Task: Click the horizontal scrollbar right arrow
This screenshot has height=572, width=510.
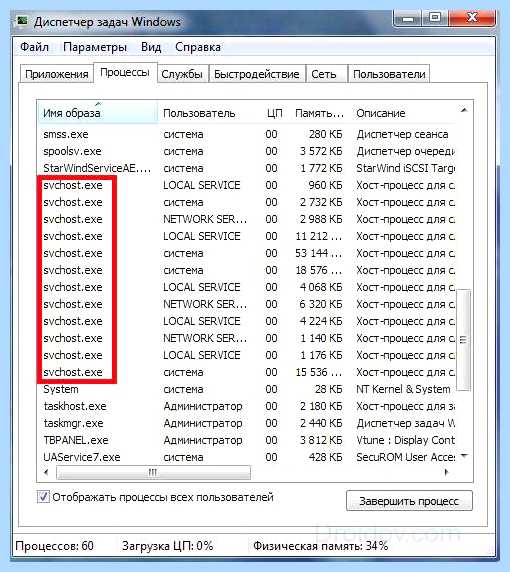Action: pyautogui.click(x=446, y=472)
